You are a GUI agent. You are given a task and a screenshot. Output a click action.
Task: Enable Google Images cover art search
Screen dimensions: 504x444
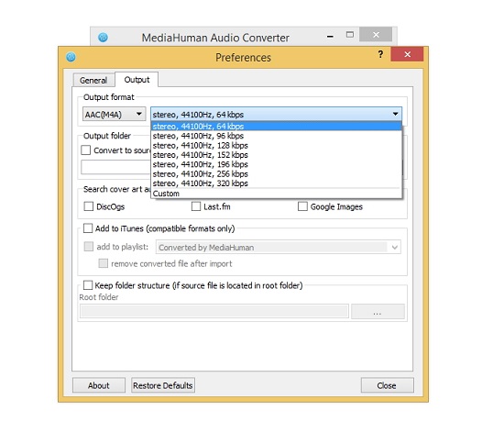[x=302, y=206]
